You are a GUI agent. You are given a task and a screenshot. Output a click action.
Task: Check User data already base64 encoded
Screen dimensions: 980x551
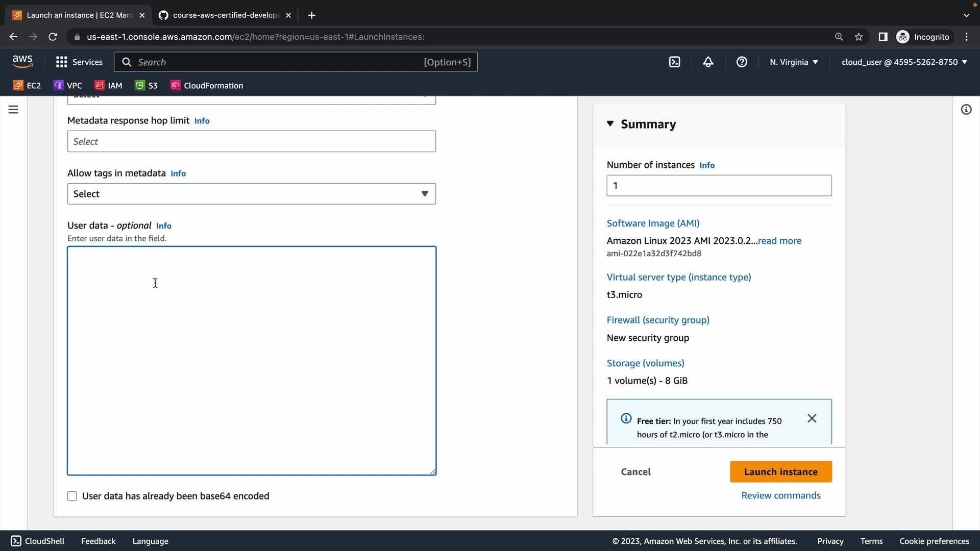click(x=72, y=496)
